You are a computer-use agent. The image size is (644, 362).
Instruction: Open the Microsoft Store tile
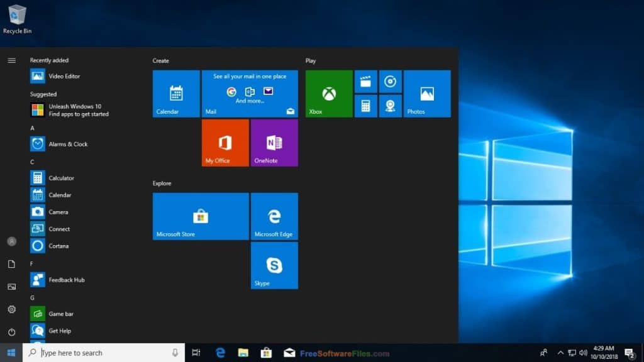[x=201, y=216]
